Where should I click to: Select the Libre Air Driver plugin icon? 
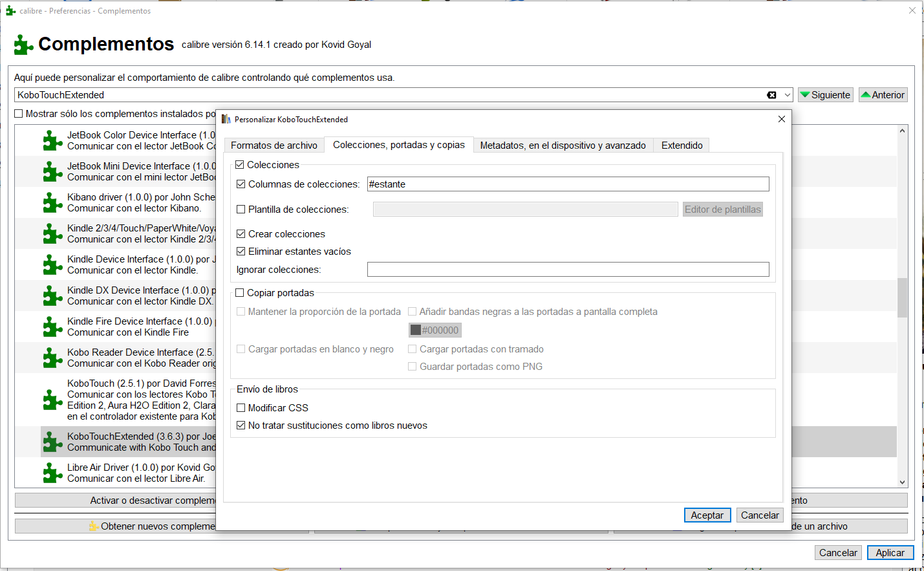tap(52, 473)
